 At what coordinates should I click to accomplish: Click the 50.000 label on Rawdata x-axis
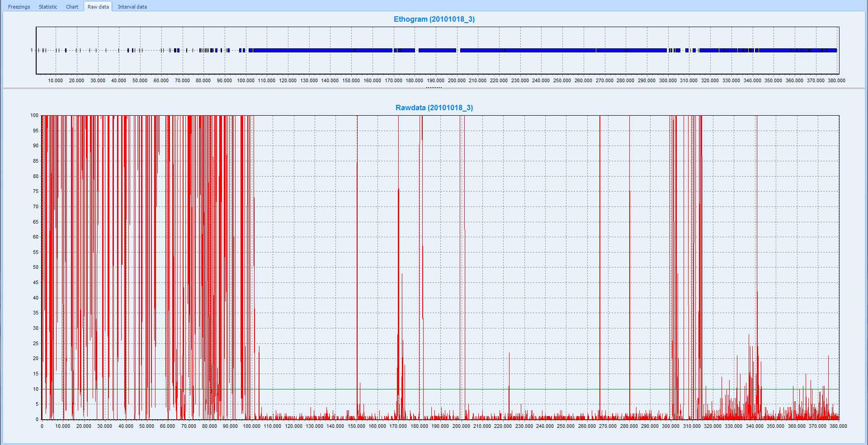[146, 426]
